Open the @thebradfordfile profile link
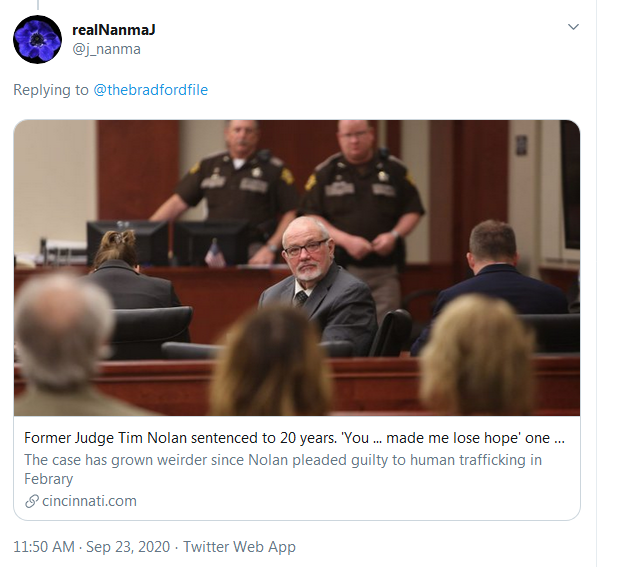The width and height of the screenshot is (638, 567). coord(150,90)
